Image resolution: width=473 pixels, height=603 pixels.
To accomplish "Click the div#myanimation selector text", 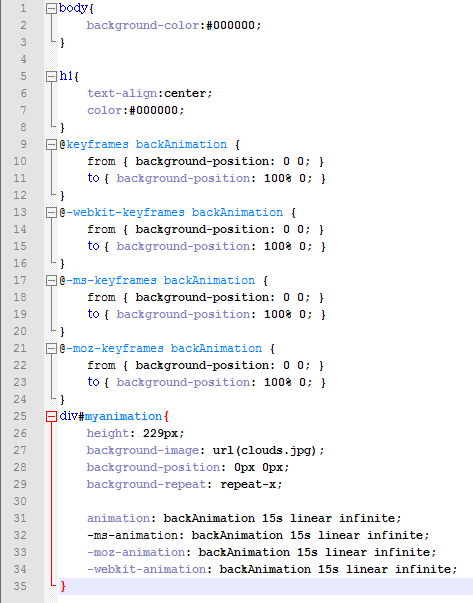I will pyautogui.click(x=110, y=416).
